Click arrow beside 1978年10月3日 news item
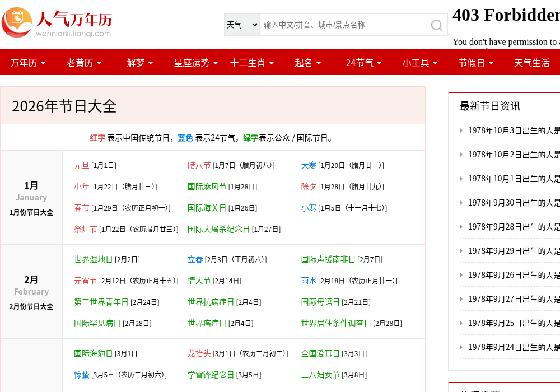560x392 pixels. [461, 130]
